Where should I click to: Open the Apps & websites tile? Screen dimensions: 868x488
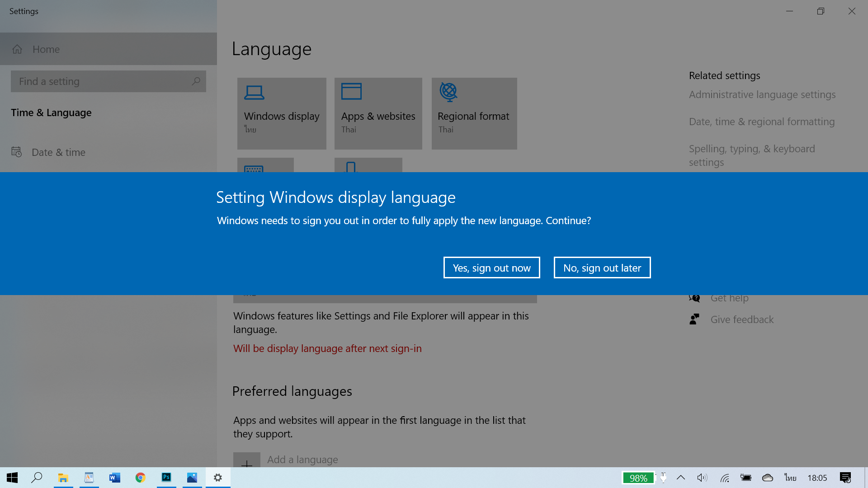coord(378,113)
